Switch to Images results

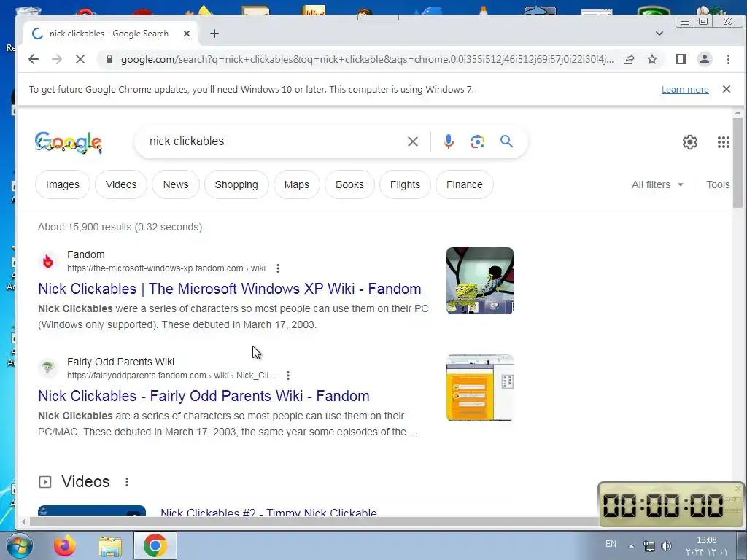(63, 184)
